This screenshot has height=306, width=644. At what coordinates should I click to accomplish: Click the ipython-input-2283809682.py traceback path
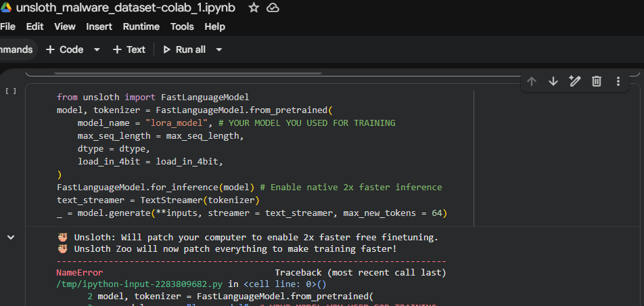pos(139,284)
